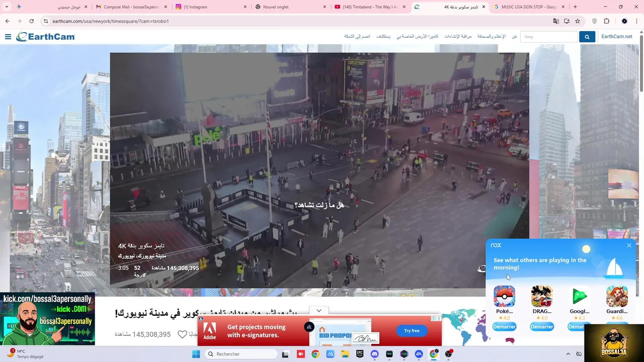Switch to the Gemini first tab
The image size is (644, 362).
(x=51, y=7)
